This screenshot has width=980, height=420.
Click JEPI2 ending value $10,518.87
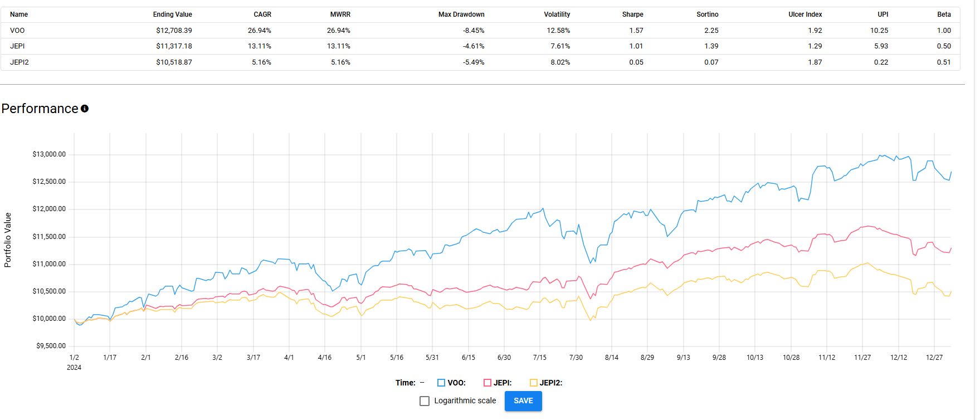(174, 62)
